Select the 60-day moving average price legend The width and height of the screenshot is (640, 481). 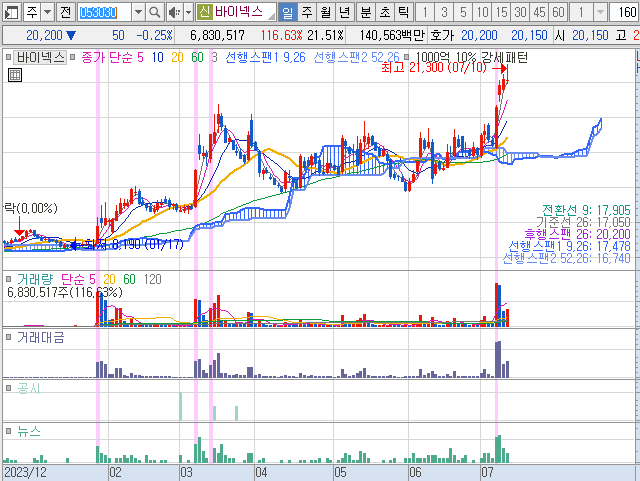click(x=197, y=57)
